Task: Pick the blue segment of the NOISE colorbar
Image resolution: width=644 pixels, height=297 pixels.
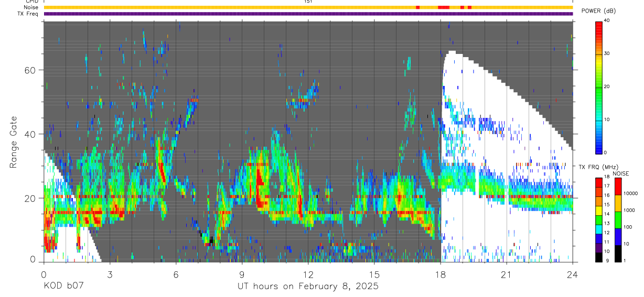Action: pos(618,237)
